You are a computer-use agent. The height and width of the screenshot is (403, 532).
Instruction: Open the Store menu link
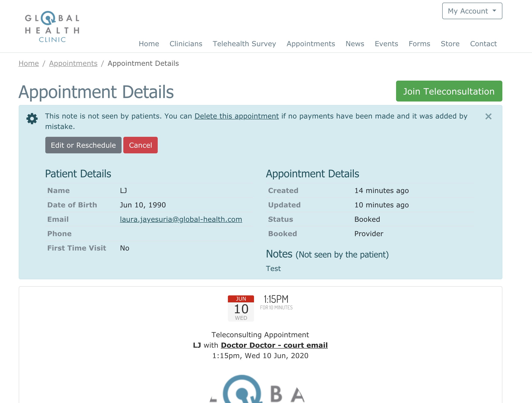click(x=450, y=44)
